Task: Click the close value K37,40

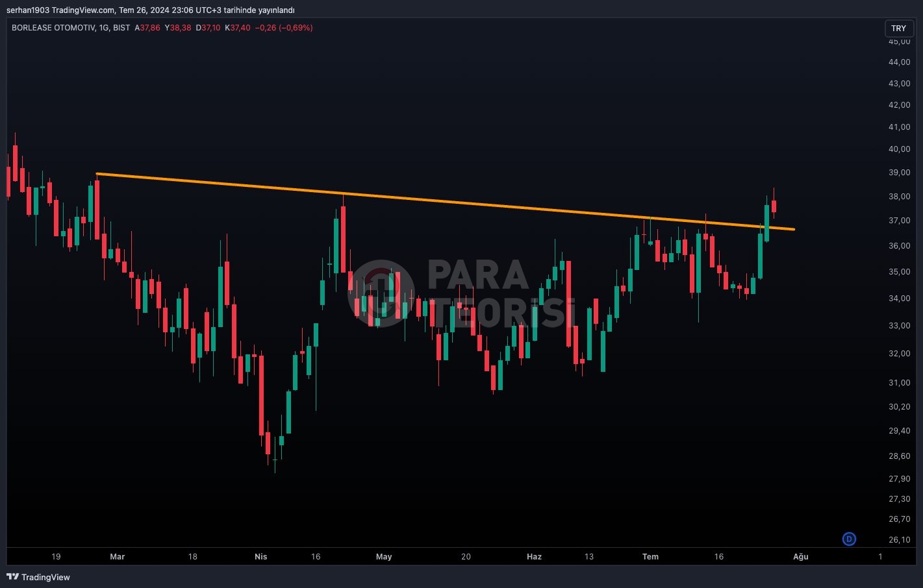Action: click(237, 28)
